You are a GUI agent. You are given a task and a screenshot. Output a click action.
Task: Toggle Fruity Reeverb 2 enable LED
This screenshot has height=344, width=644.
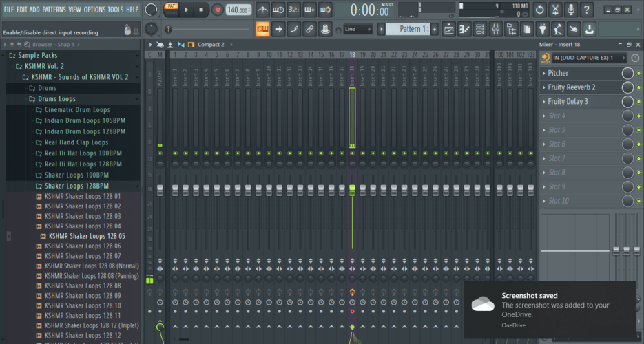[x=638, y=88]
